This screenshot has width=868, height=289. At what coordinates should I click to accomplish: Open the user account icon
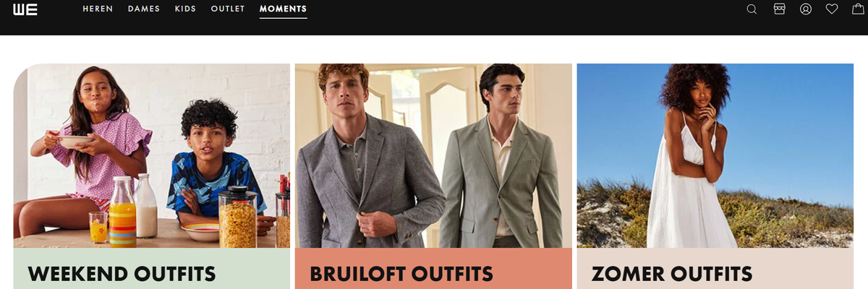(806, 9)
